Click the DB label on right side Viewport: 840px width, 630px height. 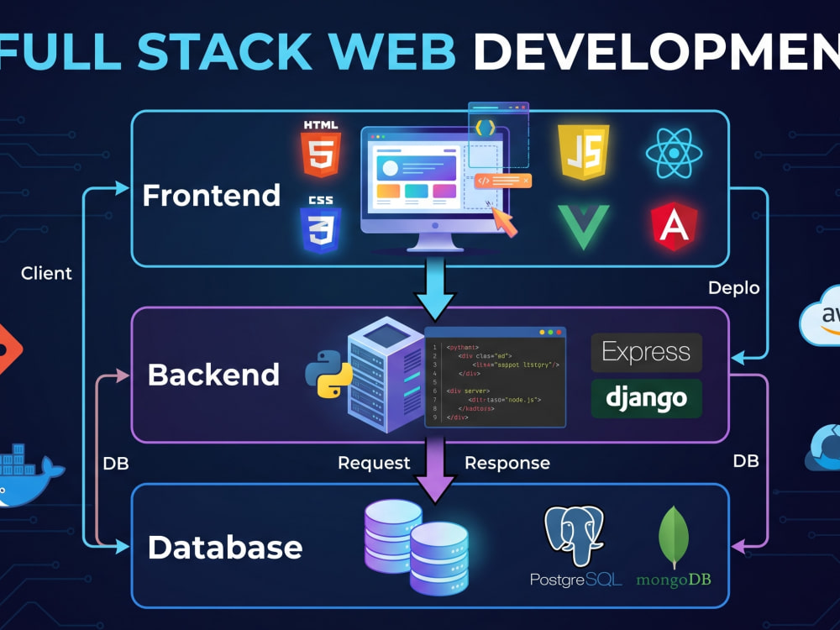coord(746,461)
